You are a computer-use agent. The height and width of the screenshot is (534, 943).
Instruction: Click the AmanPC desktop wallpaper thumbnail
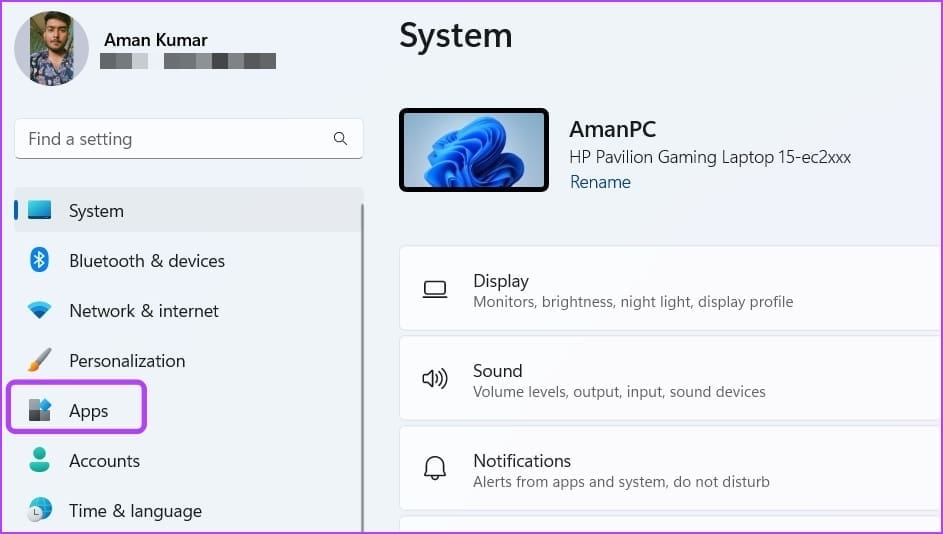[x=474, y=150]
